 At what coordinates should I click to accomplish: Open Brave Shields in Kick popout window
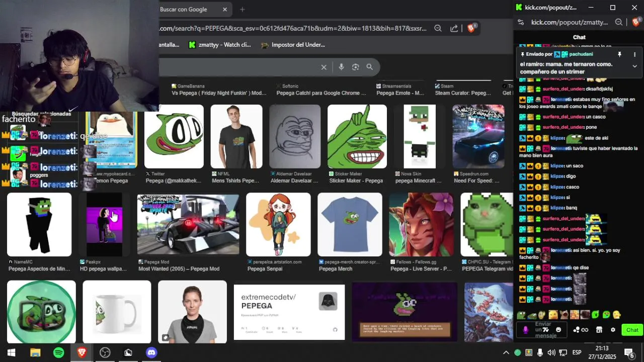pos(636,22)
